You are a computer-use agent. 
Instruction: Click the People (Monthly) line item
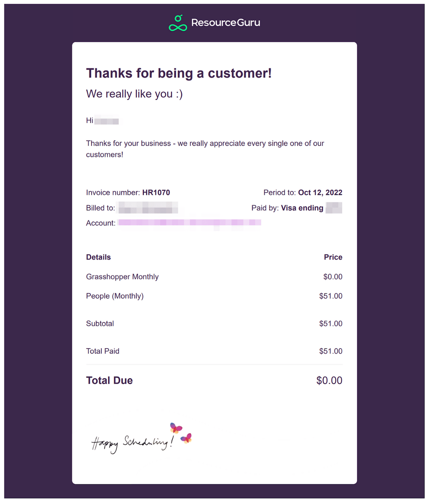click(115, 296)
